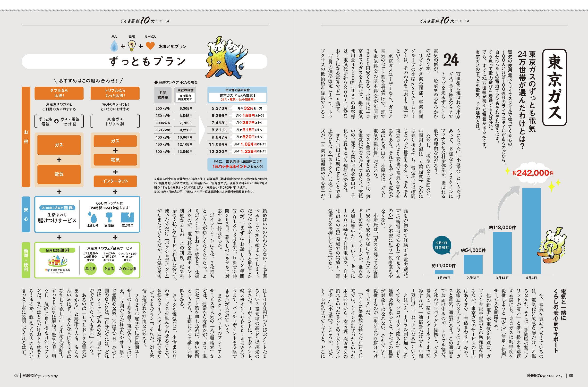The image size is (588, 387).
Task: Click the 月間使用量 header cell
Action: click(x=163, y=95)
